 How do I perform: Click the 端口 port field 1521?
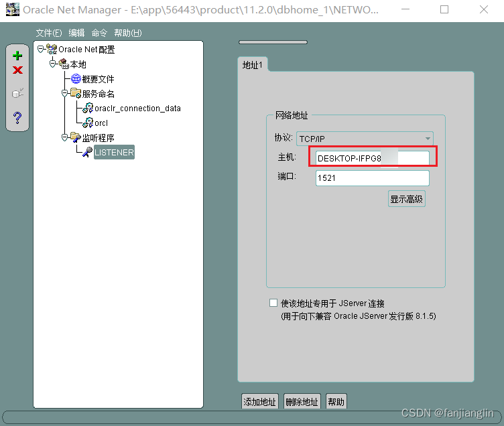click(x=373, y=178)
